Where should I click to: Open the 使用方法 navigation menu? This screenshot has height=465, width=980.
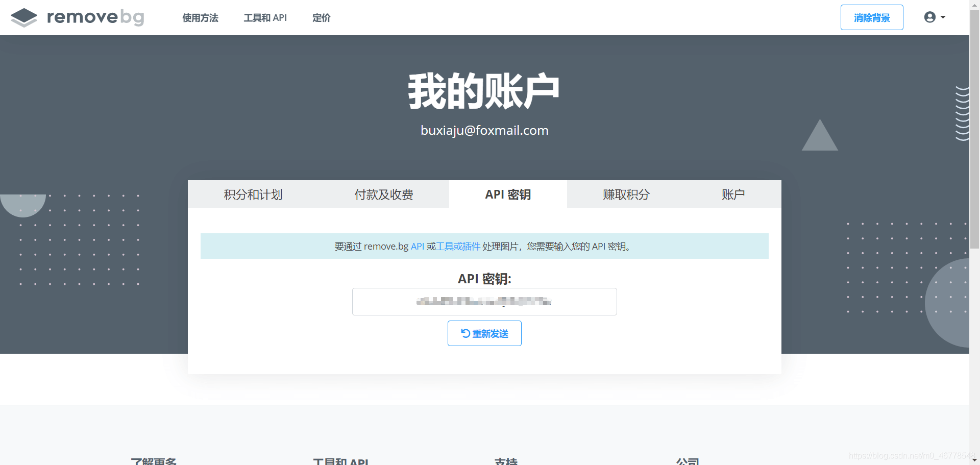200,18
